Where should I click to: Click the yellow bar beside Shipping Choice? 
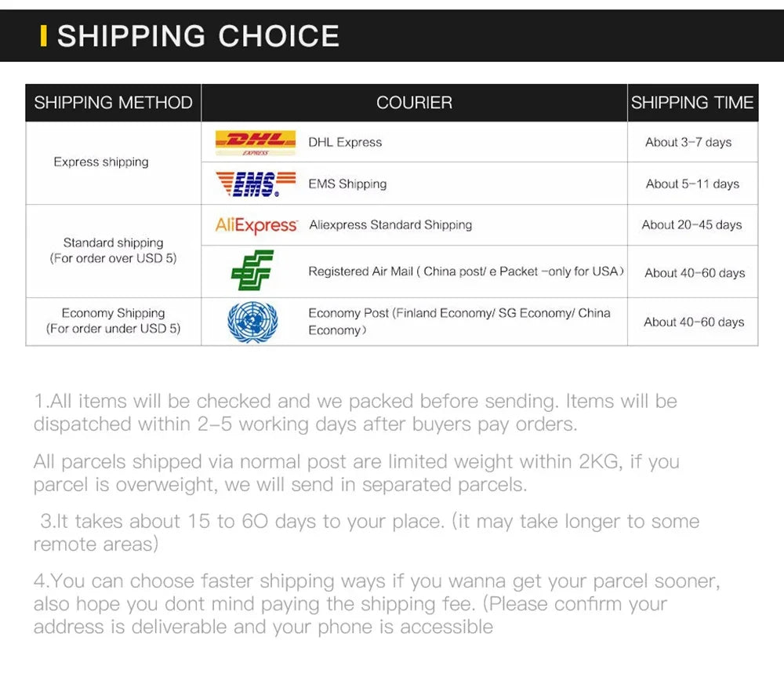tap(44, 36)
